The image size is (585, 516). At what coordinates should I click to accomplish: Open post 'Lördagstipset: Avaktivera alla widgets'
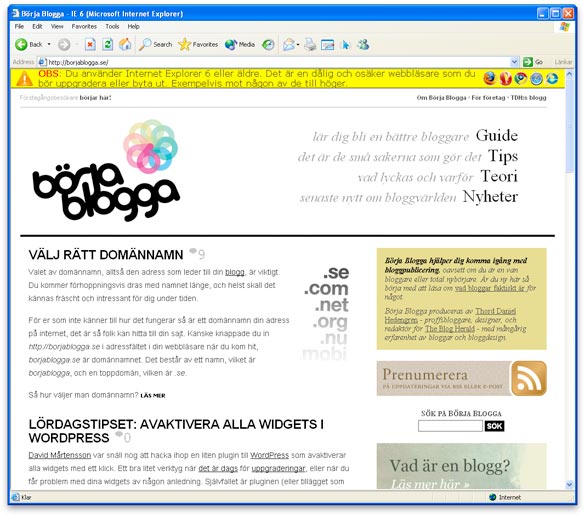point(176,431)
